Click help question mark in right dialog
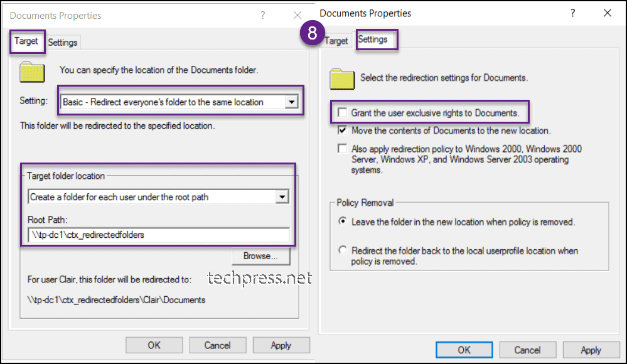627x364 pixels. pos(572,13)
